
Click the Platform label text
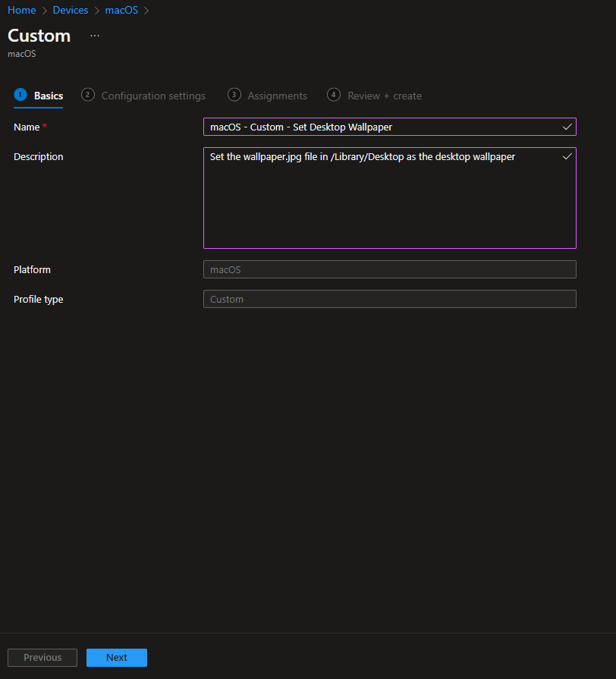(32, 270)
